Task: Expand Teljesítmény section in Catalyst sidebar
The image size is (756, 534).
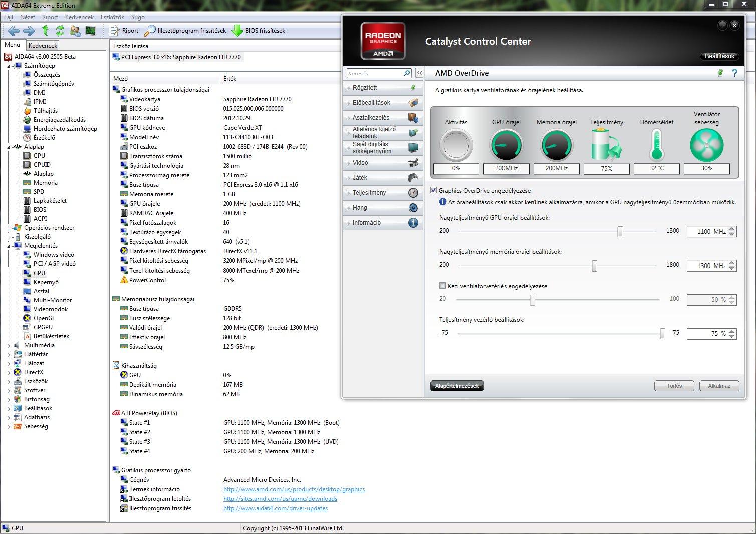Action: click(x=383, y=193)
